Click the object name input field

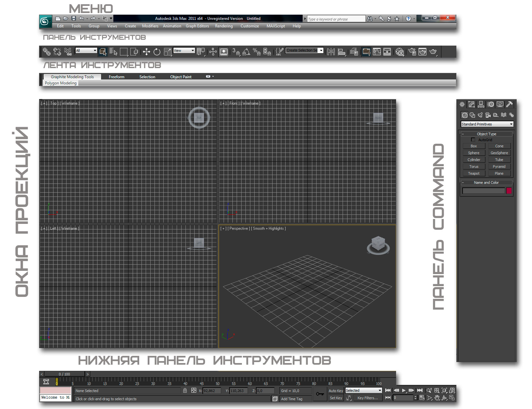483,191
